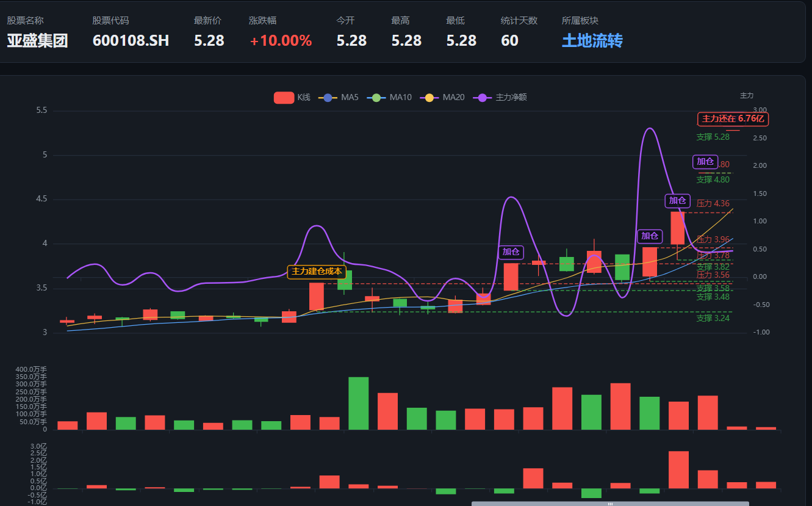Click the 加仓 marker beside 压力 4.36
812x506 pixels.
coord(677,200)
